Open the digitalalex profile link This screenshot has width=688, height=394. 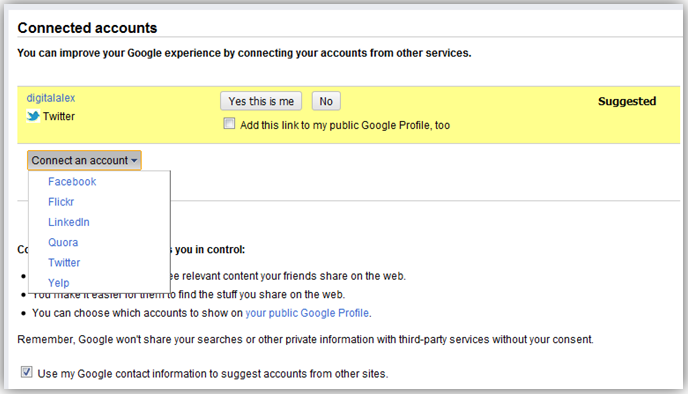(x=50, y=98)
